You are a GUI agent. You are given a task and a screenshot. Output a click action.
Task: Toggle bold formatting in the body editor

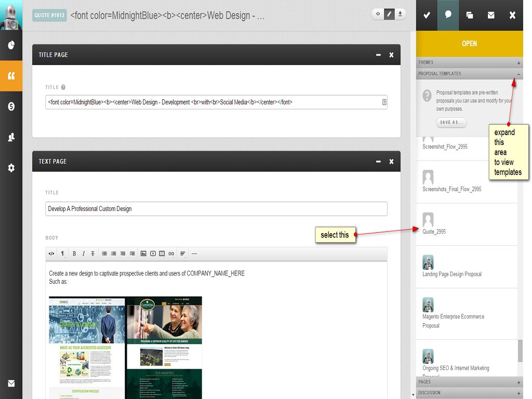(74, 254)
